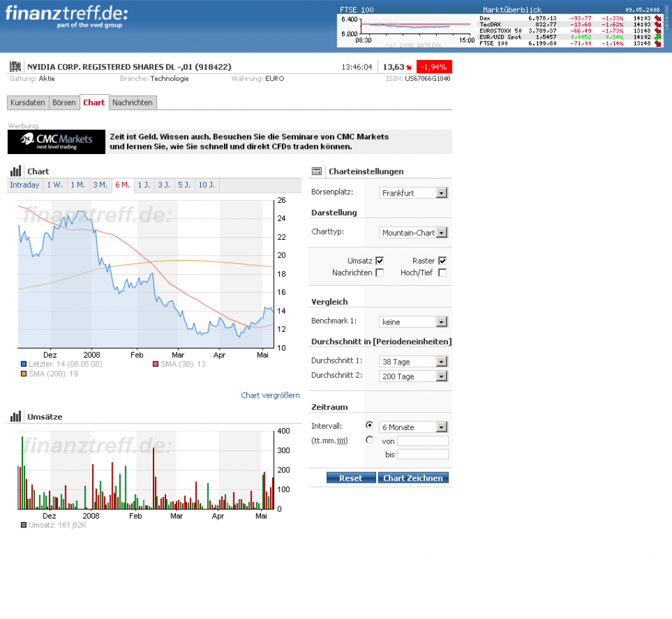Select the 1 W. chart period

(x=55, y=185)
